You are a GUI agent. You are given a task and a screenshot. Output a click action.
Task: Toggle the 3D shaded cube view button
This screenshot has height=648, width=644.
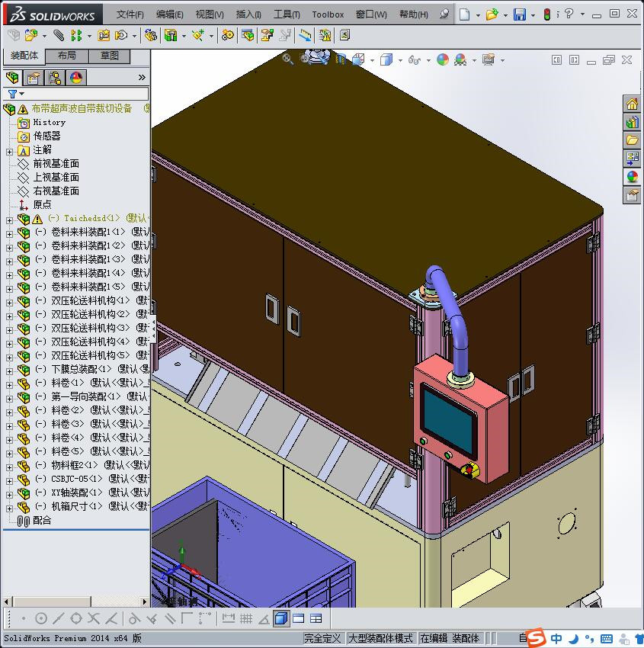281,619
